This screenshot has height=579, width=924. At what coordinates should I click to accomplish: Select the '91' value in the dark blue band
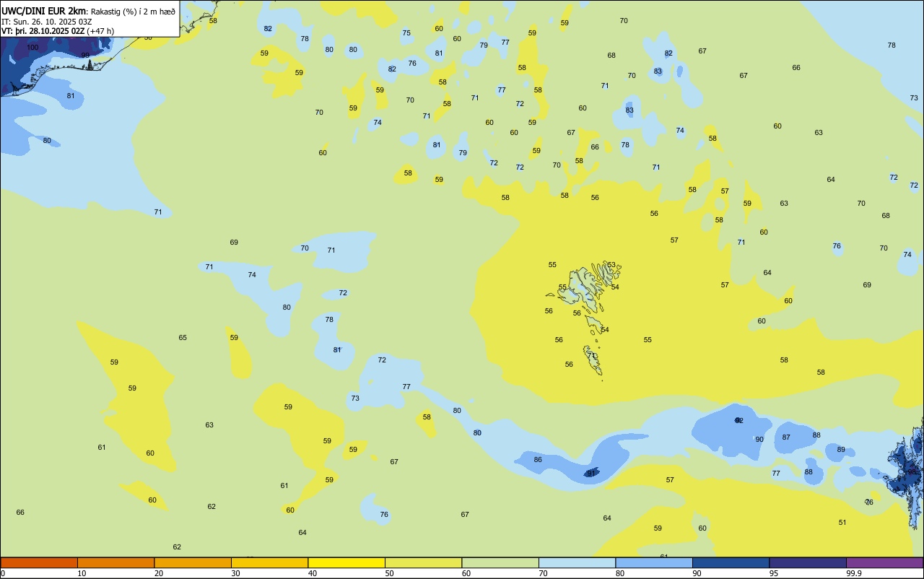590,474
